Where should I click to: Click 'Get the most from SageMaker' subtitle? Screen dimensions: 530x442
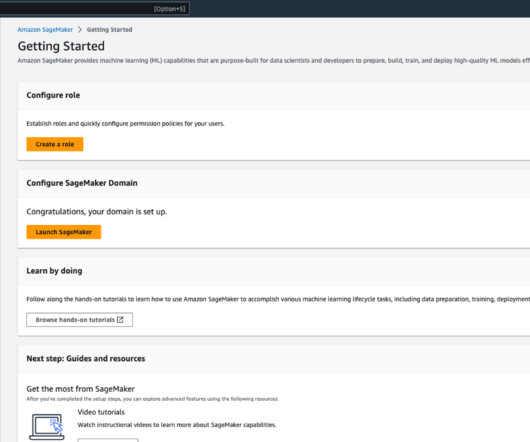(x=80, y=389)
